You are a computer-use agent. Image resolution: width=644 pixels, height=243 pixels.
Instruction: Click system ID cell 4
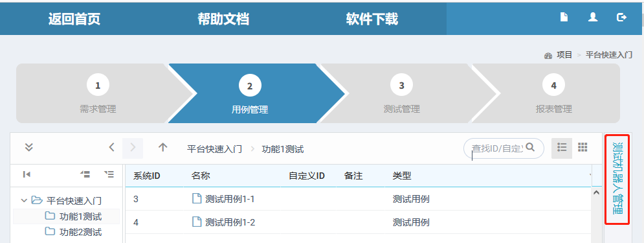[x=136, y=222]
